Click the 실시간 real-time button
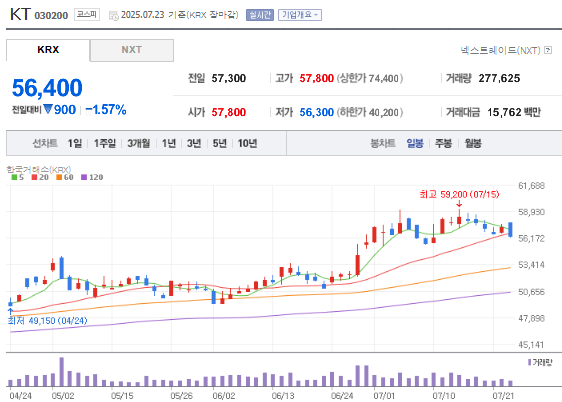This screenshot has height=402, width=562. point(260,15)
